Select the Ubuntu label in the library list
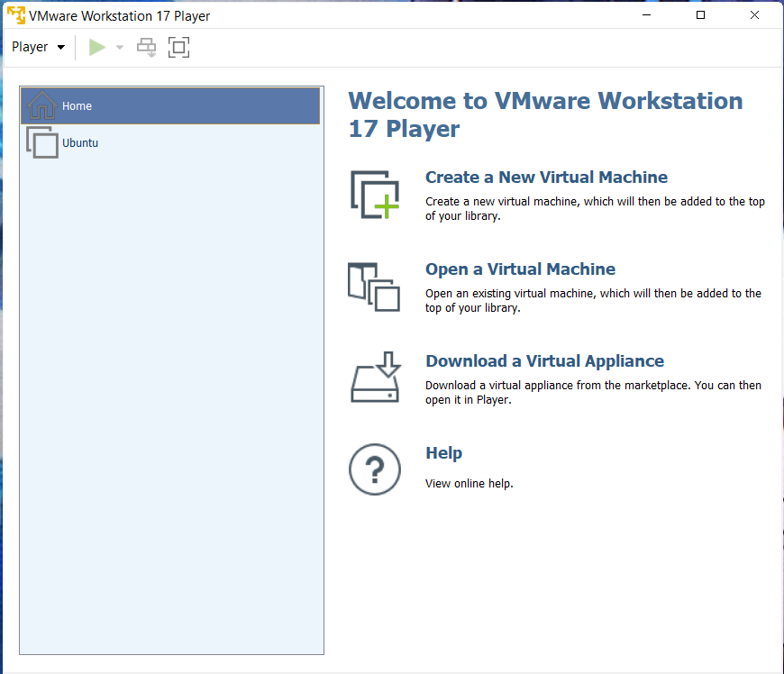This screenshot has width=784, height=674. 80,142
